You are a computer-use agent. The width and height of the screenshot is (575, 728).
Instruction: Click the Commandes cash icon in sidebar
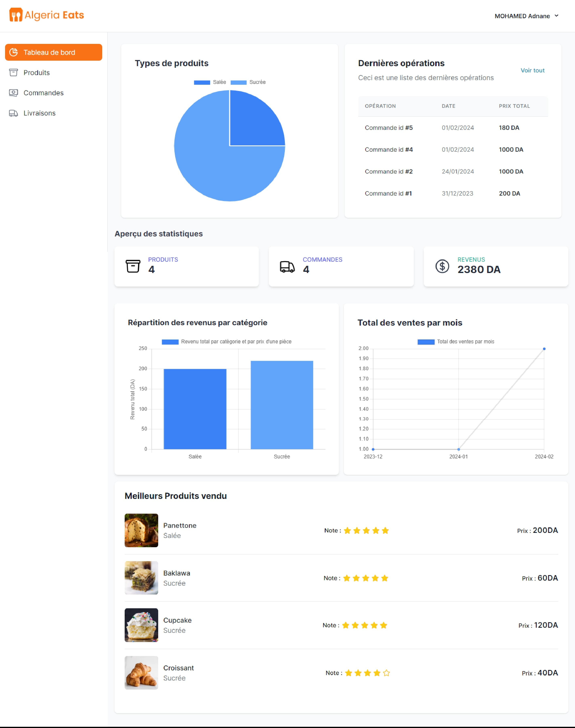coord(14,93)
